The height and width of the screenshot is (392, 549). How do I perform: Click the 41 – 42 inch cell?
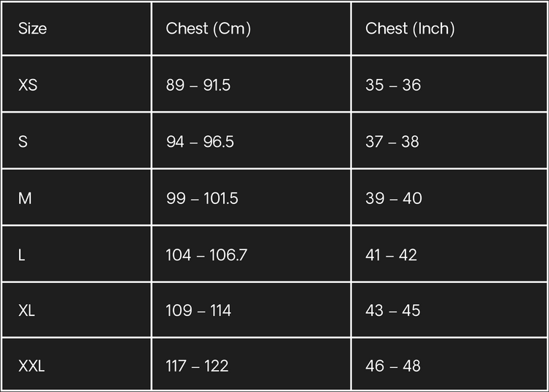pos(391,255)
